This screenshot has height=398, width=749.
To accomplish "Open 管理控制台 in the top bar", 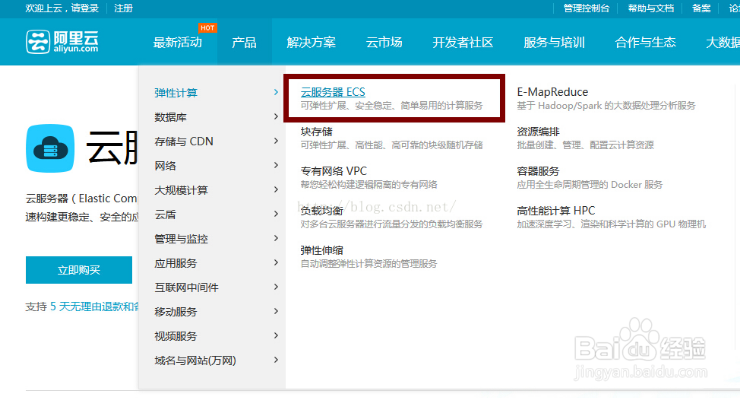I will [586, 8].
